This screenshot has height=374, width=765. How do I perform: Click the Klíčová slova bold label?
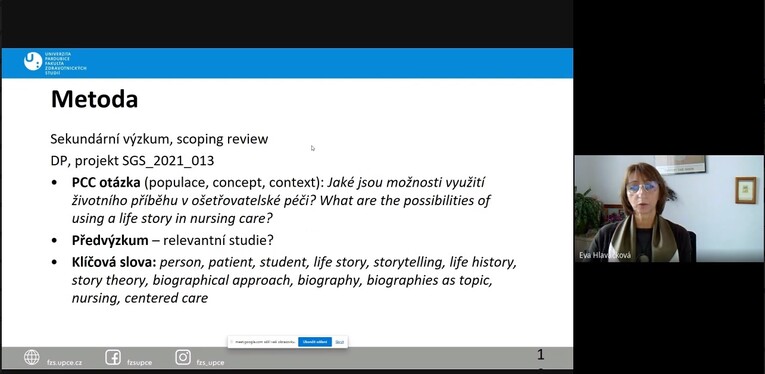[114, 262]
